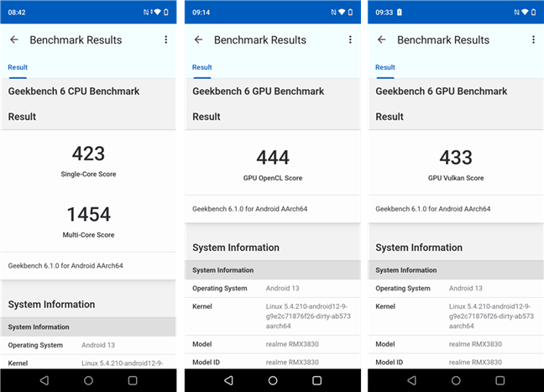Open the overflow menu in the CPU Benchmark screen

[x=166, y=40]
